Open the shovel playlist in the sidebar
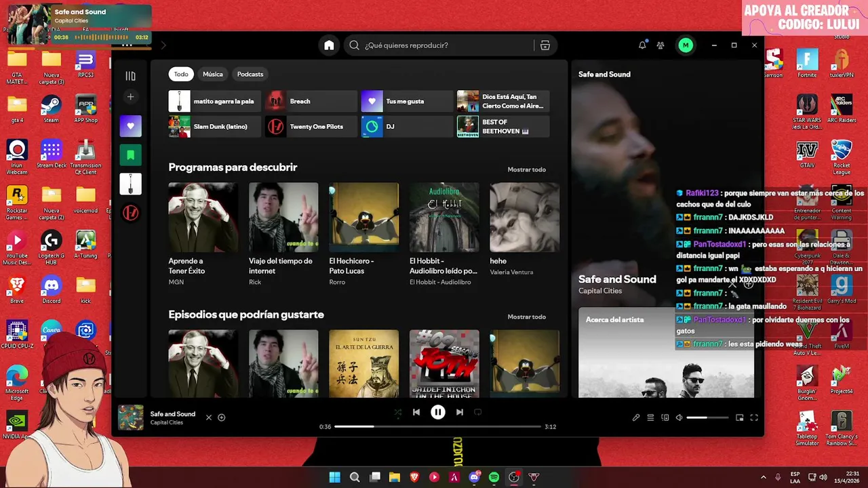The height and width of the screenshot is (488, 868). 131,184
